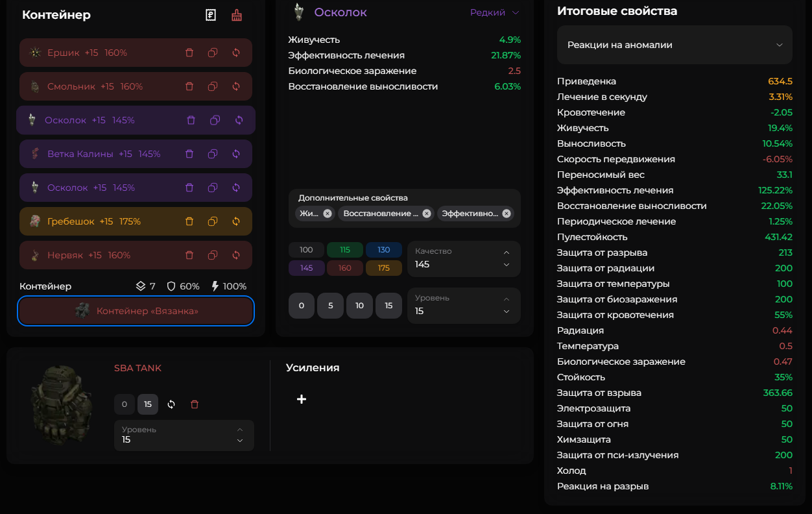Clear the container with the broom icon
Image resolution: width=812 pixels, height=514 pixels.
coord(237,15)
